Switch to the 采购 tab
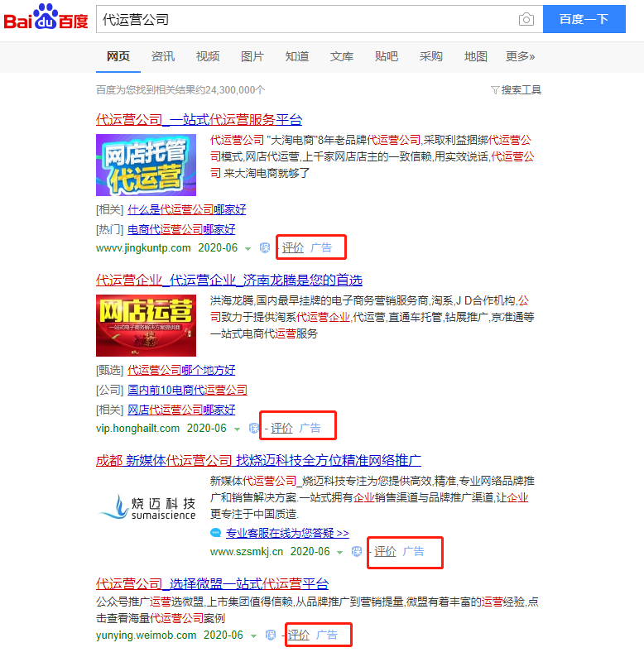 (x=431, y=56)
